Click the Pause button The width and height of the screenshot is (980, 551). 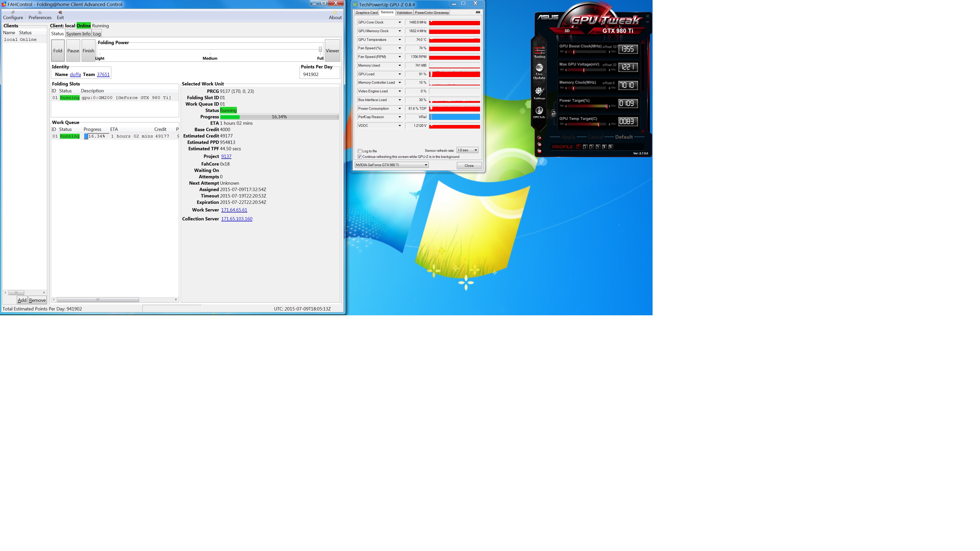tap(73, 51)
